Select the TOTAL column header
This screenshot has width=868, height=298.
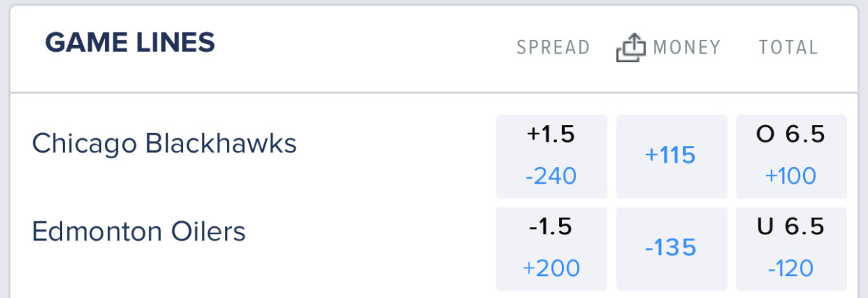click(788, 48)
